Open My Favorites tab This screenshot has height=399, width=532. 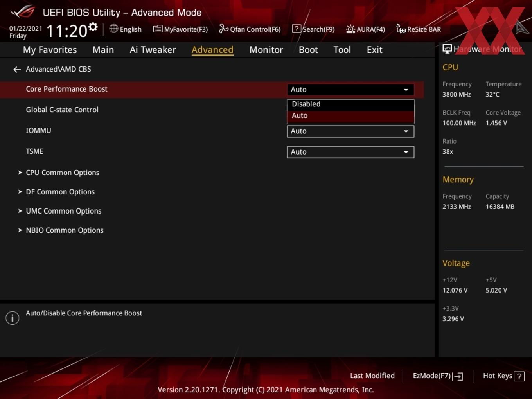click(x=50, y=50)
